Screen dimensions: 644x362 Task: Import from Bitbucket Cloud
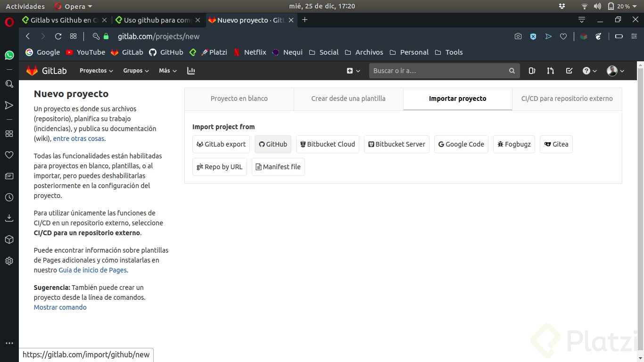[x=328, y=144]
